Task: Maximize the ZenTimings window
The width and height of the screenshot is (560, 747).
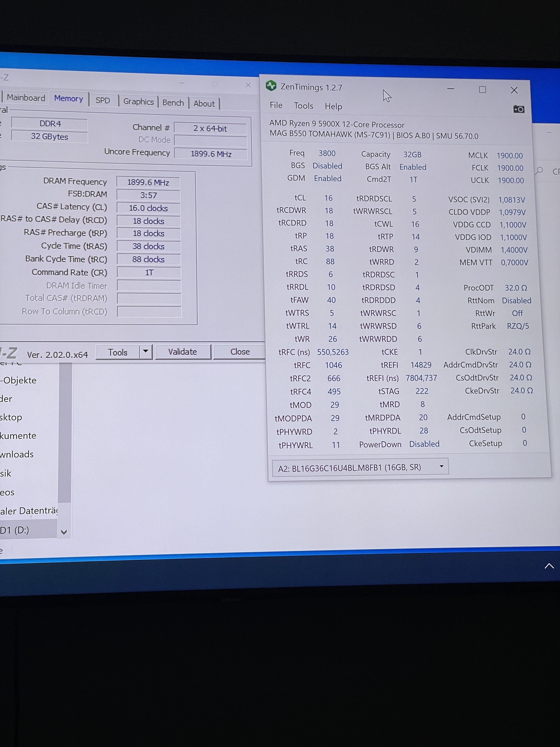Action: pyautogui.click(x=482, y=89)
